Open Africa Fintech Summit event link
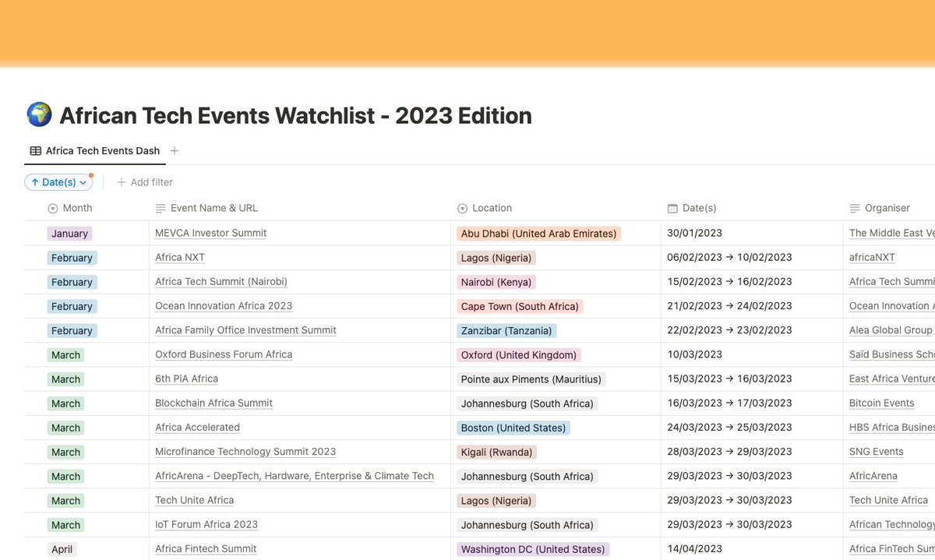Viewport: 935px width, 560px height. point(206,549)
